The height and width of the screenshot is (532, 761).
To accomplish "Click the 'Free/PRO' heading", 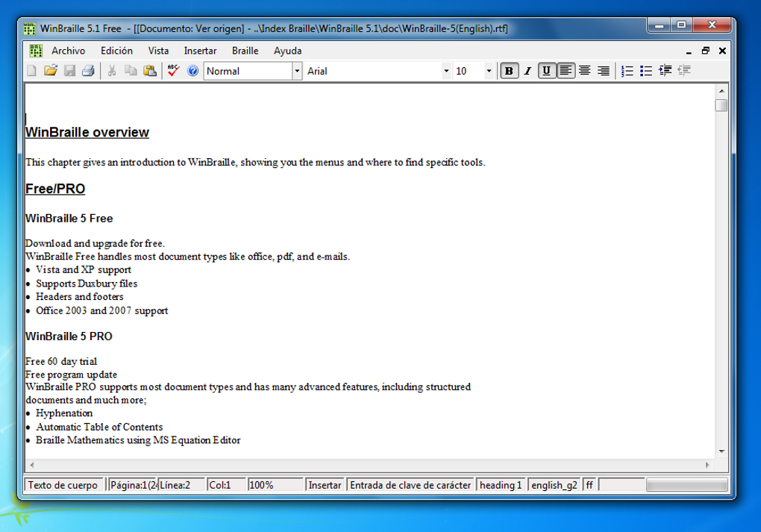I will (55, 189).
